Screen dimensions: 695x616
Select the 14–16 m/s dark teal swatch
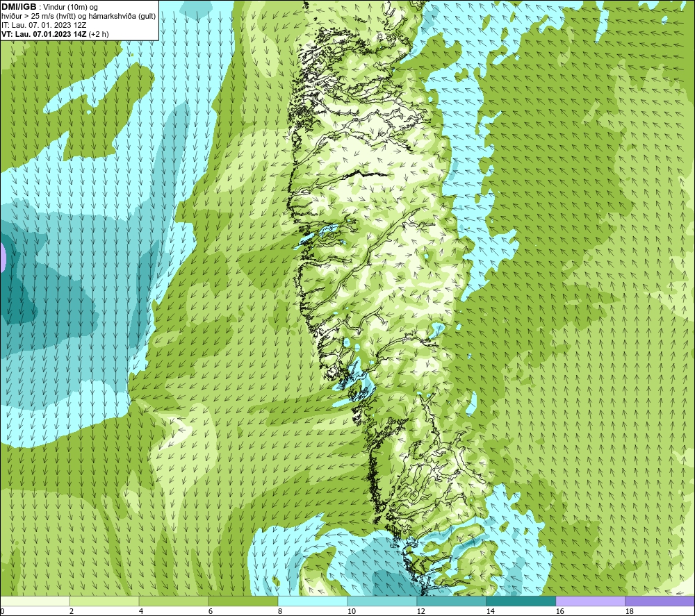tap(521, 601)
